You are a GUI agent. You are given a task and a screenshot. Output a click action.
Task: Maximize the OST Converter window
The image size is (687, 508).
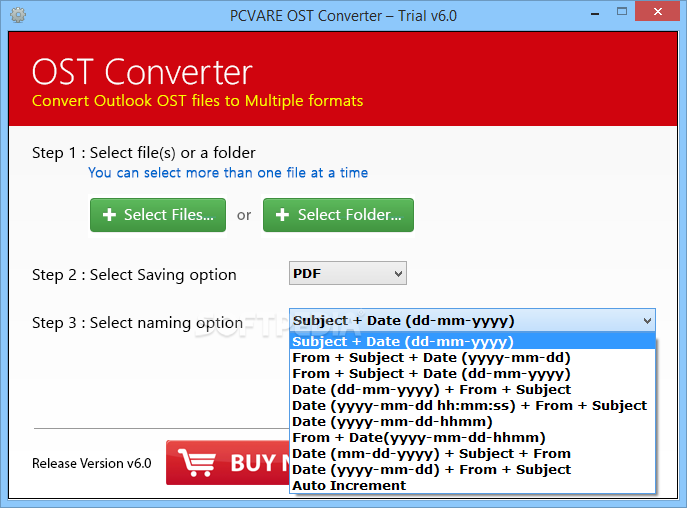click(x=622, y=12)
